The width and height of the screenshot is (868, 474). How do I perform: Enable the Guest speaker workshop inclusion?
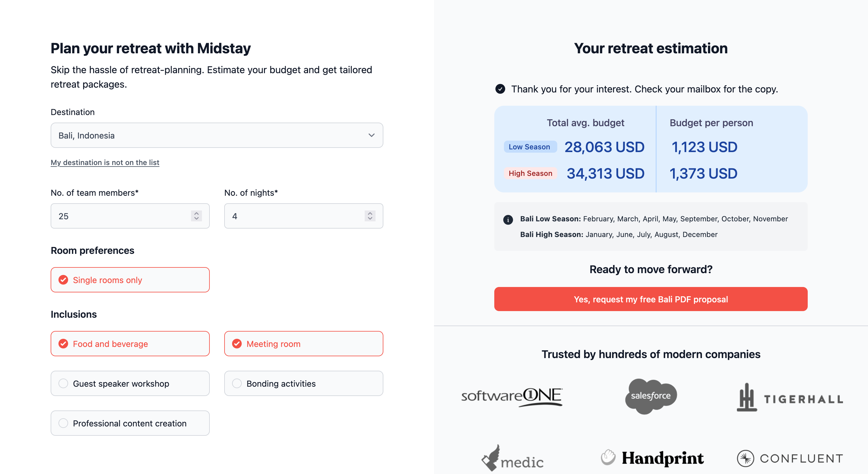pyautogui.click(x=130, y=383)
